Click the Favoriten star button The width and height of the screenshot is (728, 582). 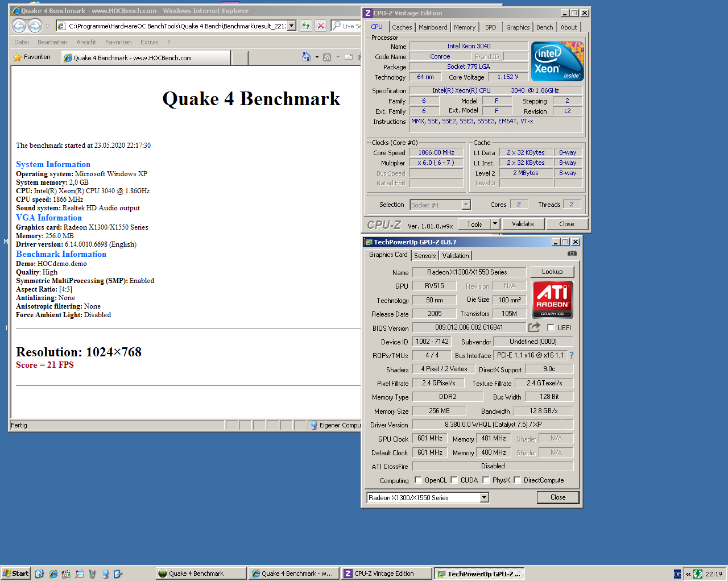tap(32, 57)
